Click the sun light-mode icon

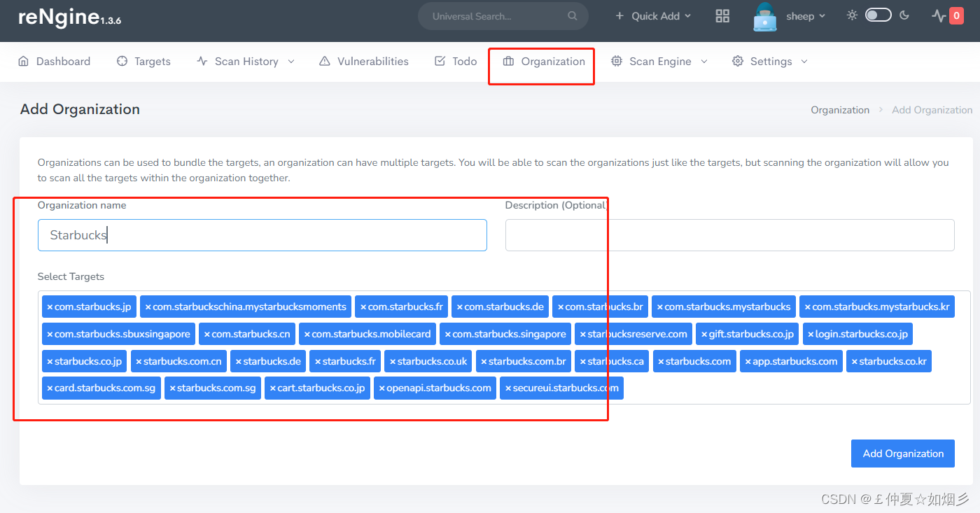point(852,15)
